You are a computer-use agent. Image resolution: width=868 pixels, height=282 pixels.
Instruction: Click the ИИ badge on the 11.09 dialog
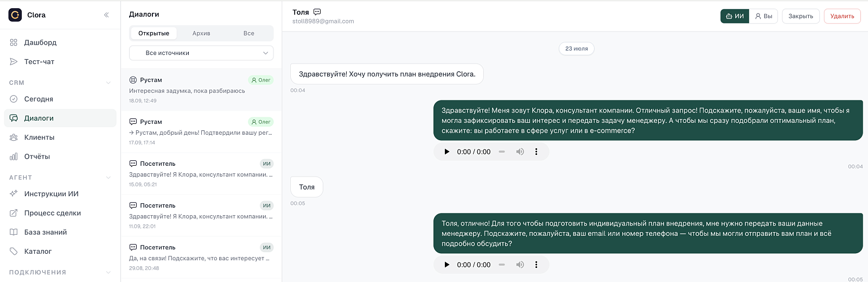[267, 205]
